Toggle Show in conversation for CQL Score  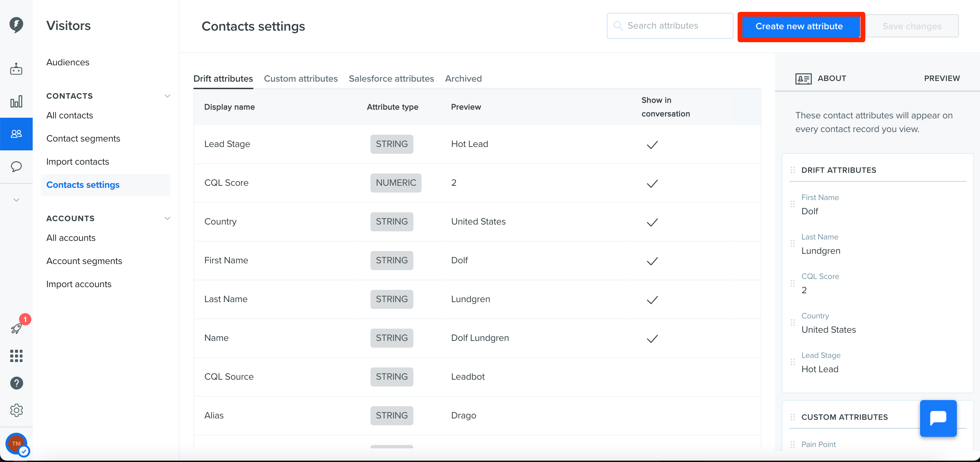tap(652, 183)
